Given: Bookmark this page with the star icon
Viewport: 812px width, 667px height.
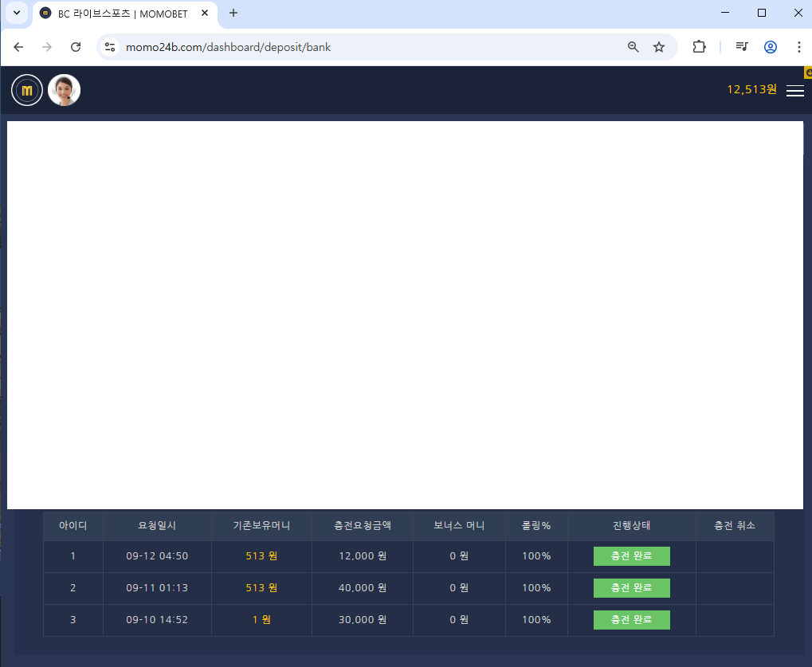Looking at the screenshot, I should pyautogui.click(x=659, y=47).
